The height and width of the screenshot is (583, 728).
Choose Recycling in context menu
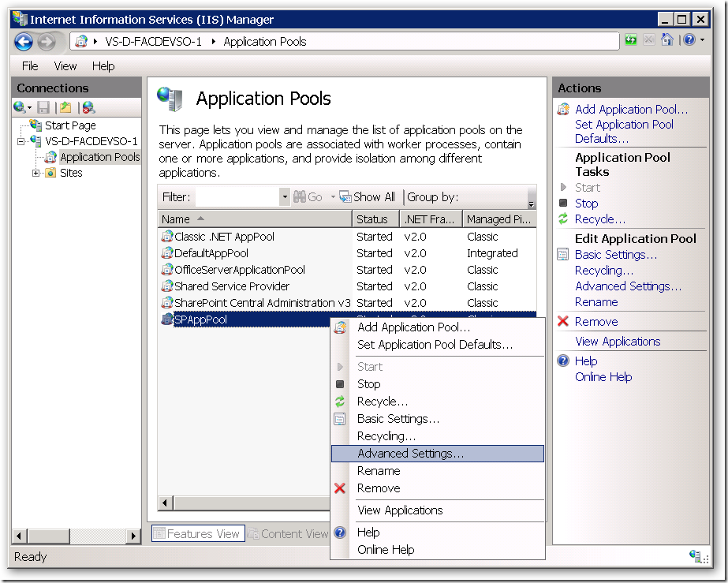click(437, 436)
